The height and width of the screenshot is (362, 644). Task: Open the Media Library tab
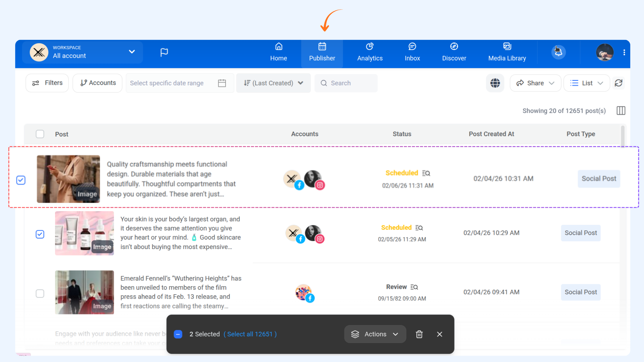[507, 52]
